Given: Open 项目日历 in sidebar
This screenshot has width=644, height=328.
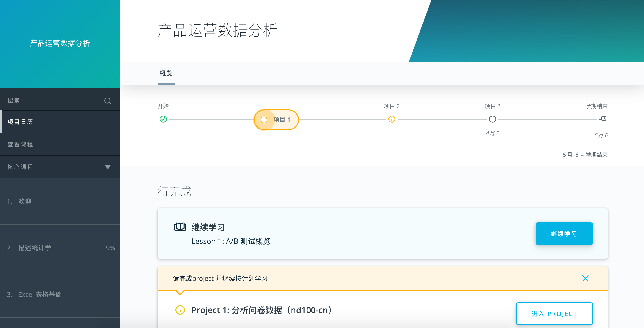Looking at the screenshot, I should (x=20, y=122).
